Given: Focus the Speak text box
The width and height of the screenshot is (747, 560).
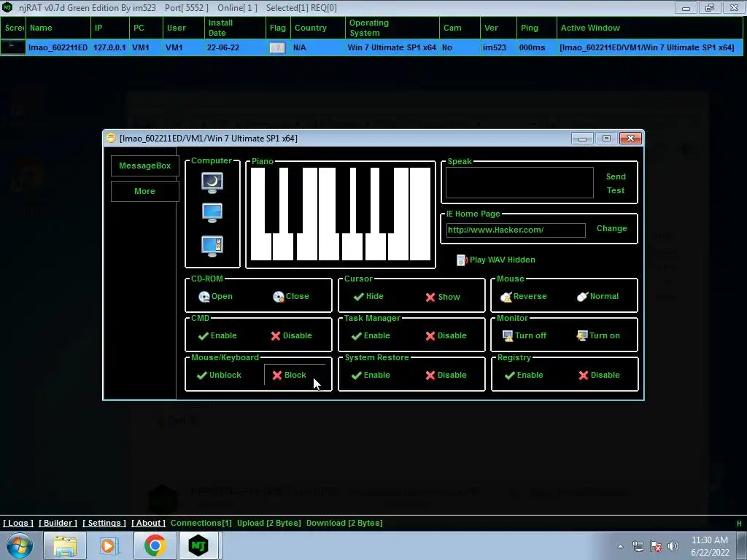Looking at the screenshot, I should (519, 182).
